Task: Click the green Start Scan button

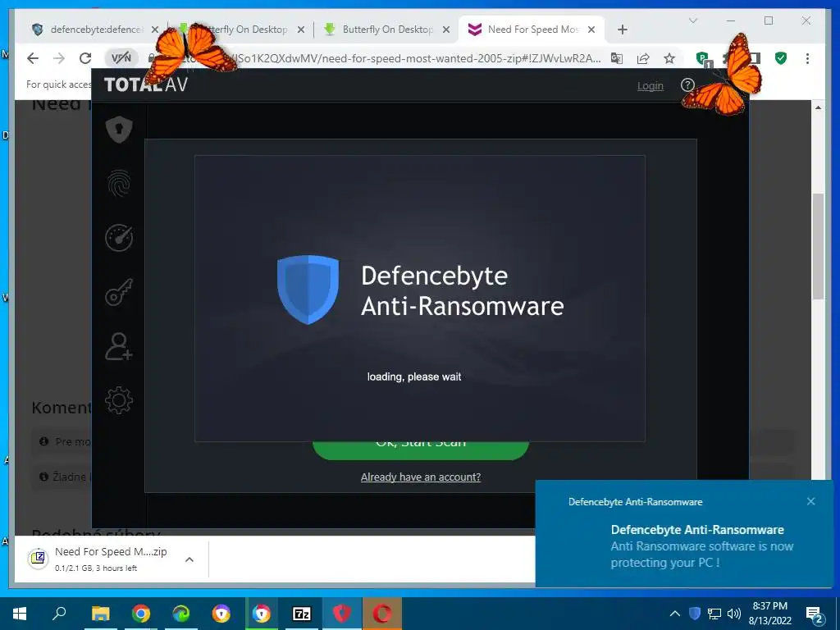Action: (x=421, y=450)
